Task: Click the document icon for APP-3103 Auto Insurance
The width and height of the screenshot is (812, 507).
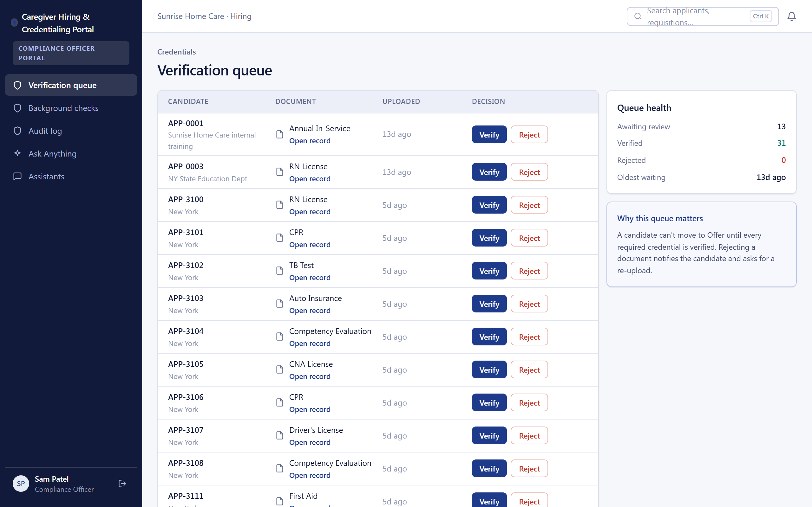Action: coord(279,304)
